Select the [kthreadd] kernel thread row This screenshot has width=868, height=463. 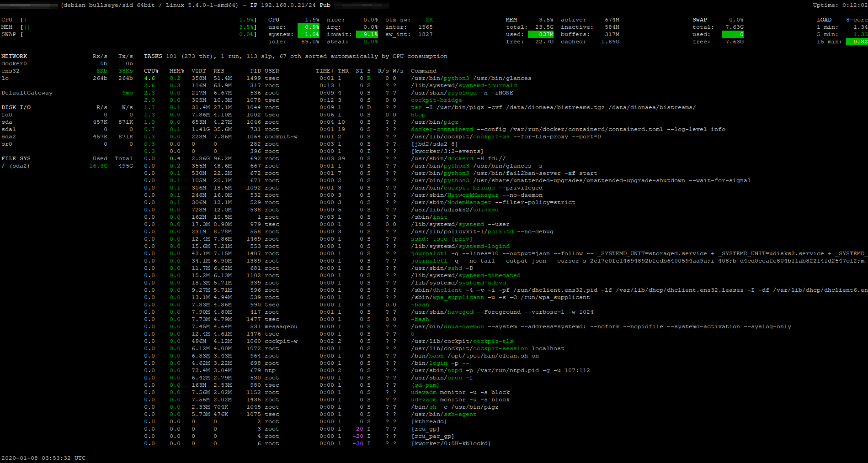pyautogui.click(x=296, y=421)
